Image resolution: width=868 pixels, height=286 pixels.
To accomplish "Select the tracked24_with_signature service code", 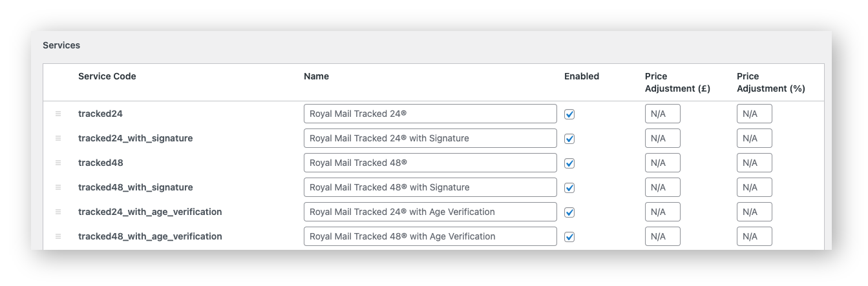I will [136, 138].
